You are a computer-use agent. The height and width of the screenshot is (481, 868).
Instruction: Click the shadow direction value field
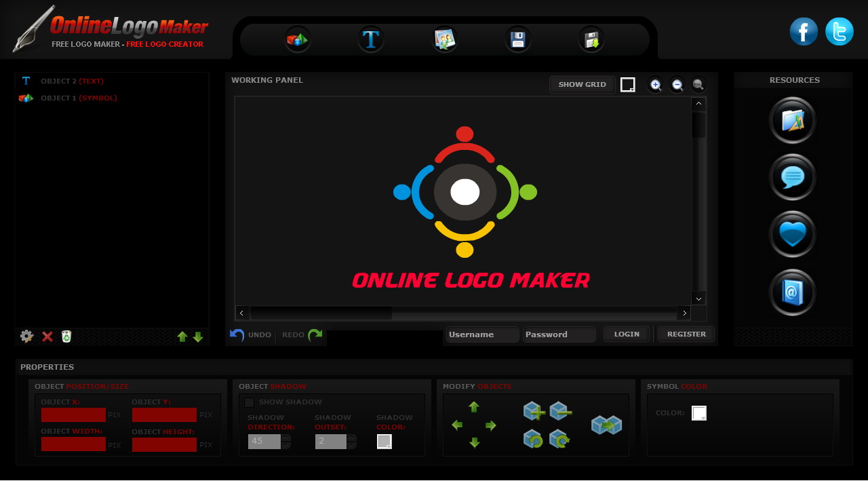click(x=264, y=442)
